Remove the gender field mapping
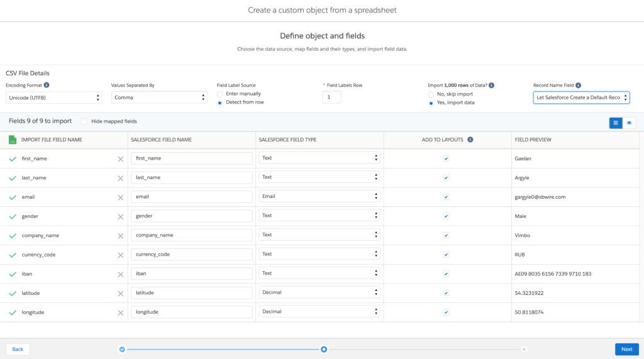 click(x=120, y=217)
